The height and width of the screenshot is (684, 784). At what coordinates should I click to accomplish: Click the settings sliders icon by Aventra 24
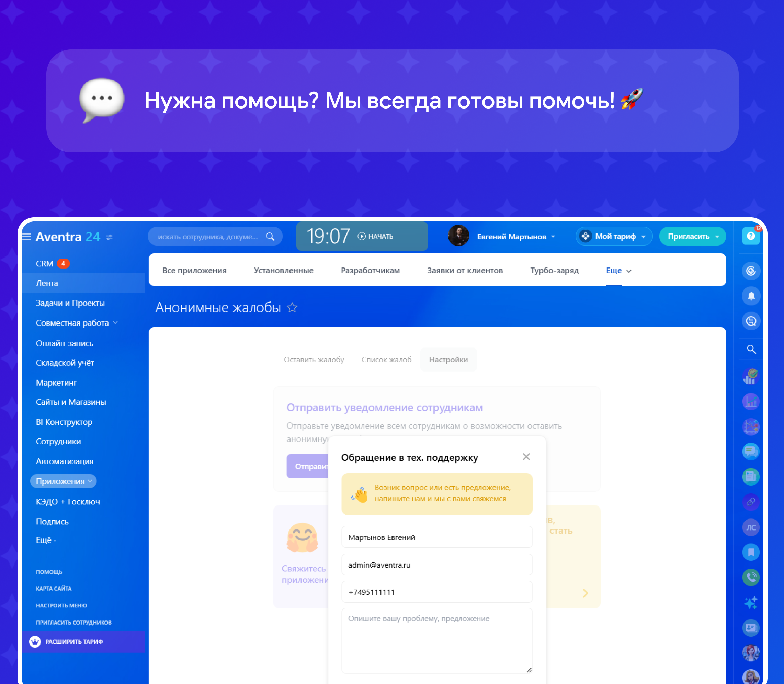[x=110, y=237]
